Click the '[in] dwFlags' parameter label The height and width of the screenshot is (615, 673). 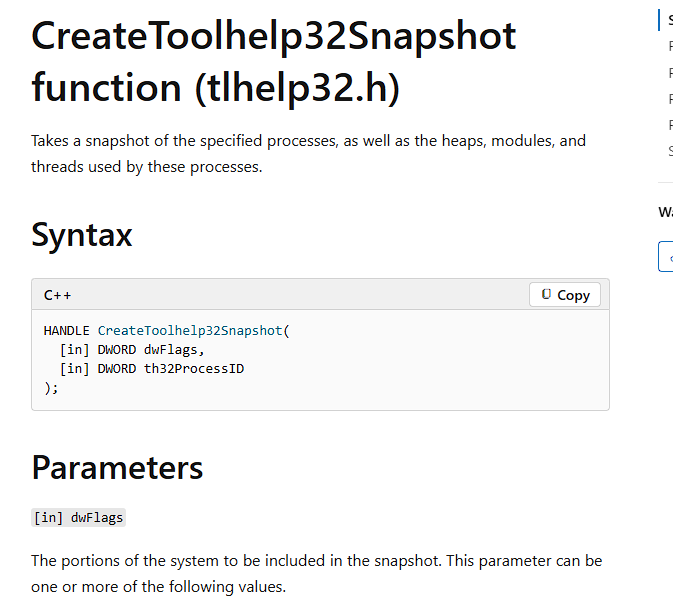tap(79, 517)
